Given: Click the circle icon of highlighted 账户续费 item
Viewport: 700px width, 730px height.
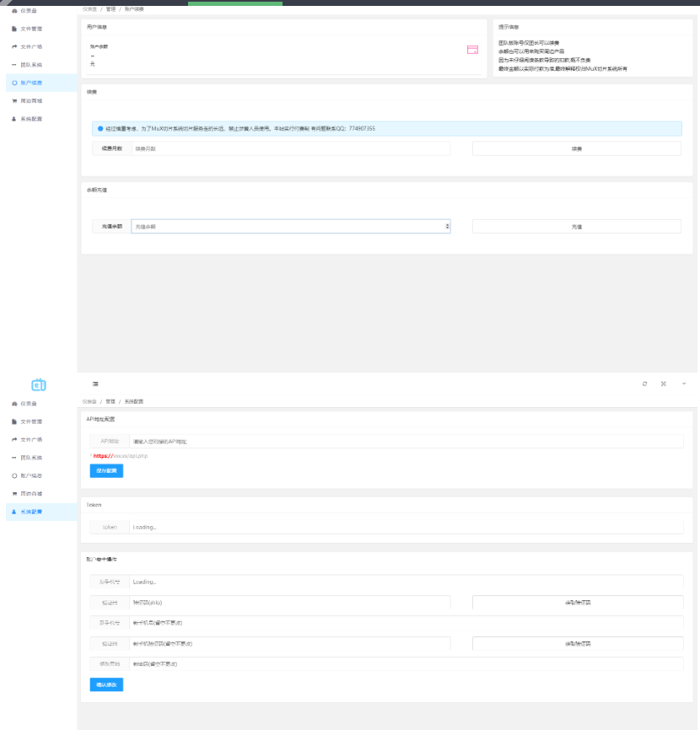Looking at the screenshot, I should click(14, 83).
